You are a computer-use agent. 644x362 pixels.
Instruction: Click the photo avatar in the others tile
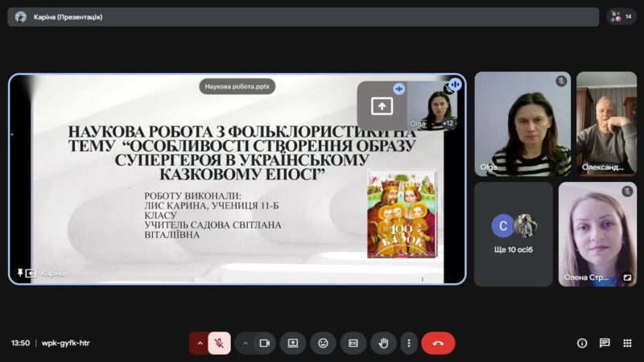(525, 226)
